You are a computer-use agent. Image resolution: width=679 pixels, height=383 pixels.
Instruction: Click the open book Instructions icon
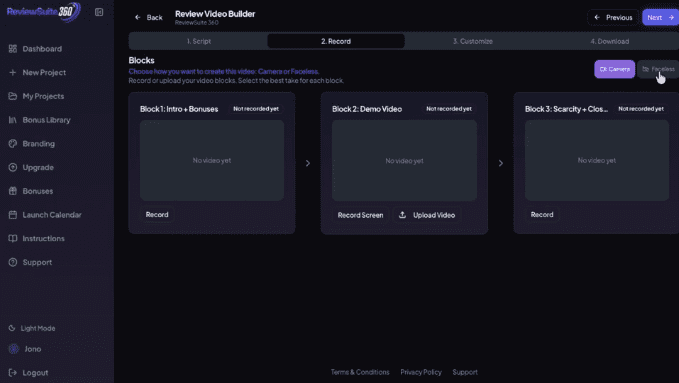pos(13,238)
